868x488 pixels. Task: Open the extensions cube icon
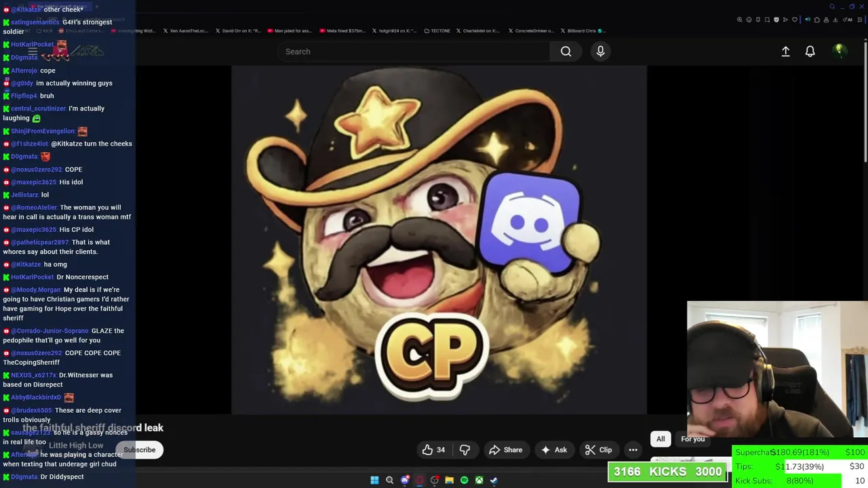tap(817, 20)
